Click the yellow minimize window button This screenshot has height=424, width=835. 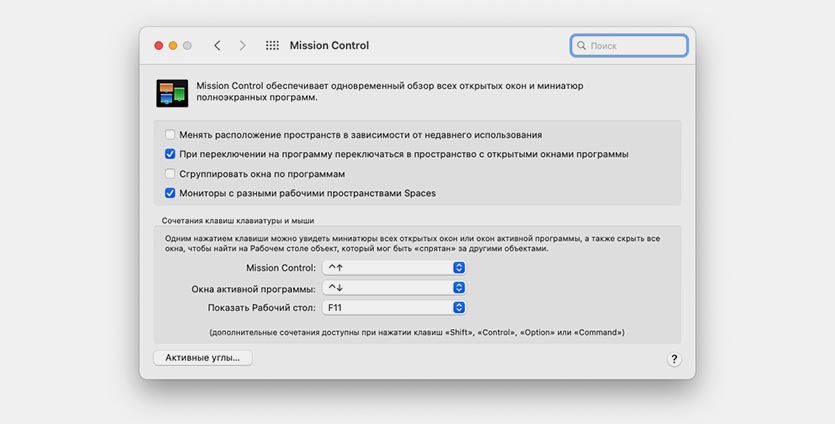pyautogui.click(x=173, y=46)
